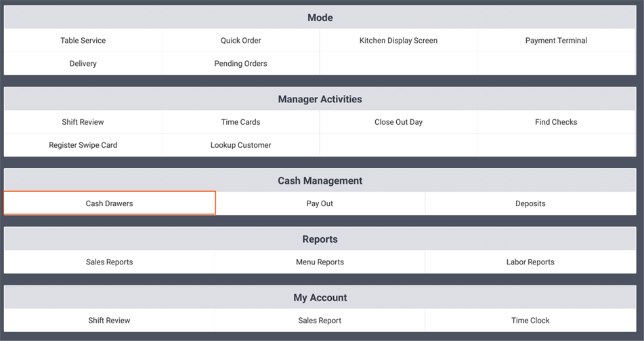Image resolution: width=644 pixels, height=341 pixels.
Task: Open Lookup Customer
Action: 240,145
